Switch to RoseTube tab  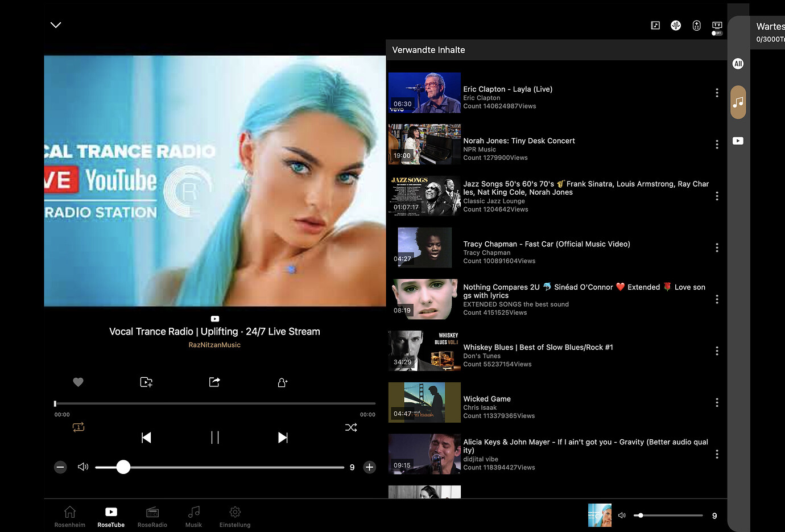tap(111, 517)
